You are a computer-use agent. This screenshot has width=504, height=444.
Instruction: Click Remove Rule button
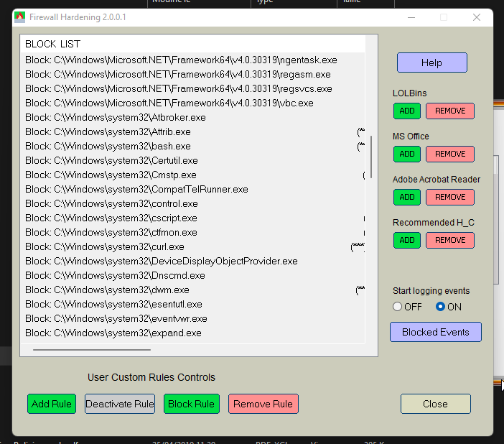(263, 404)
